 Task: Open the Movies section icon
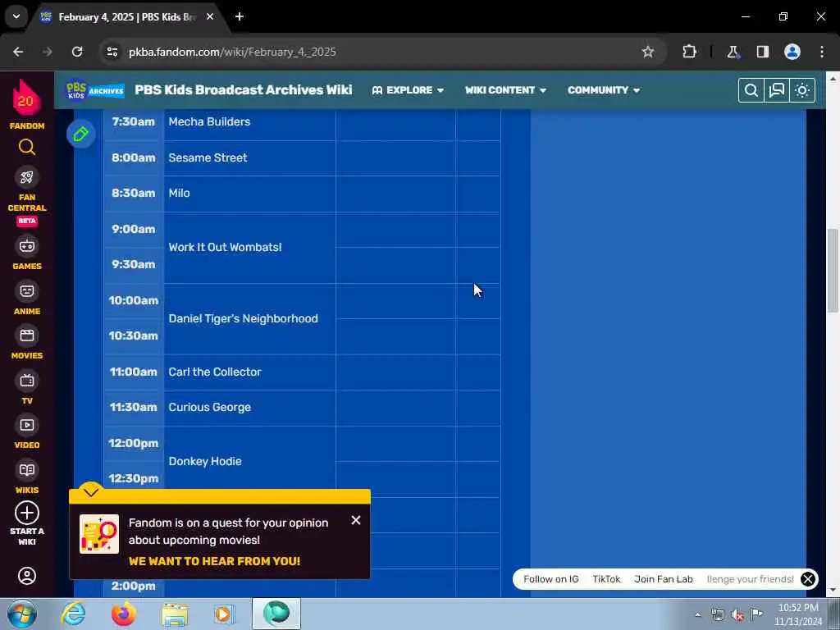click(27, 336)
